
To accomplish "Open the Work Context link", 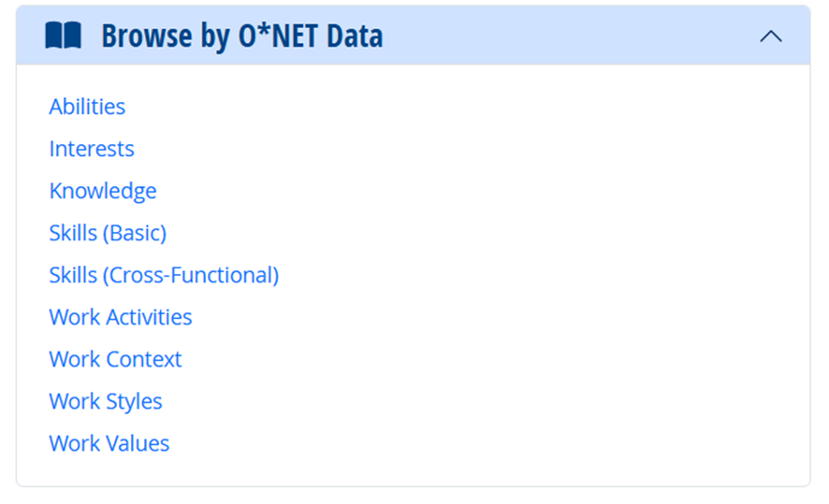I will (115, 359).
